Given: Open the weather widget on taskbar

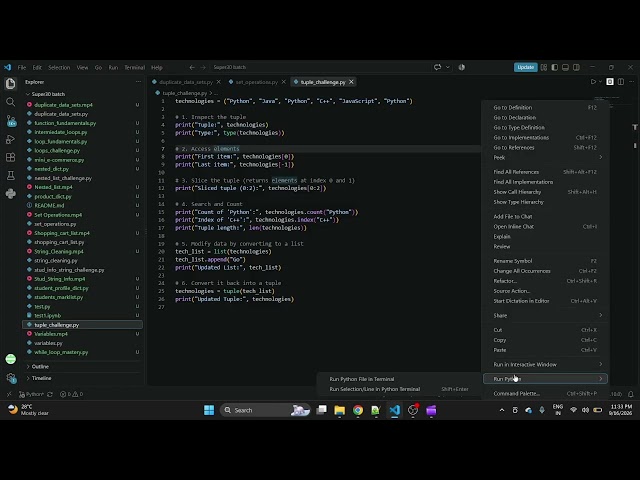Looking at the screenshot, I should coord(29,410).
